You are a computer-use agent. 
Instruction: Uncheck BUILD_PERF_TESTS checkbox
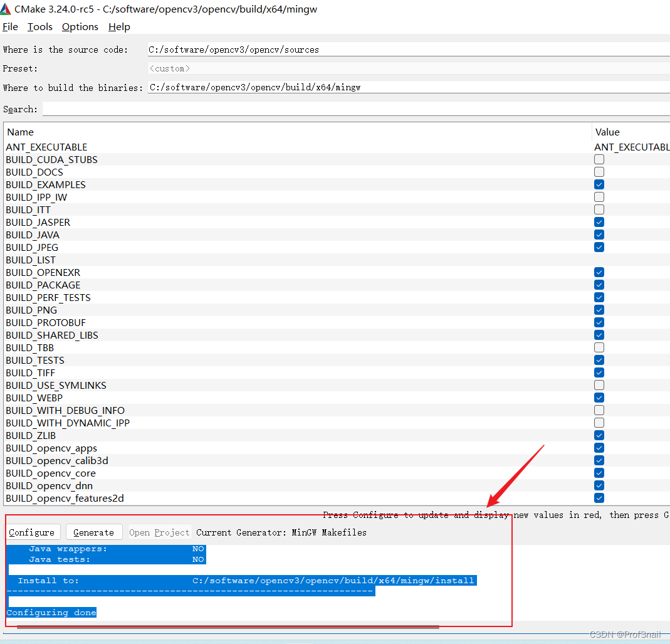pyautogui.click(x=599, y=297)
